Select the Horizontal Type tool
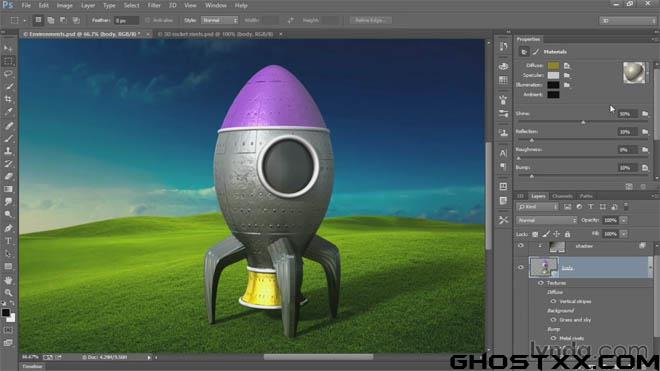Screen dimensions: 660x371 (x=8, y=241)
